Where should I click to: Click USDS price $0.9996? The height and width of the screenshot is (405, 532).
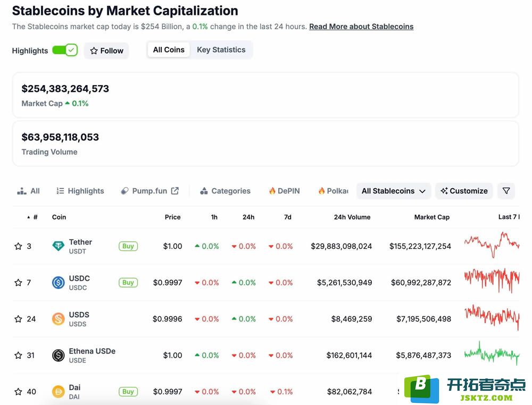(167, 319)
